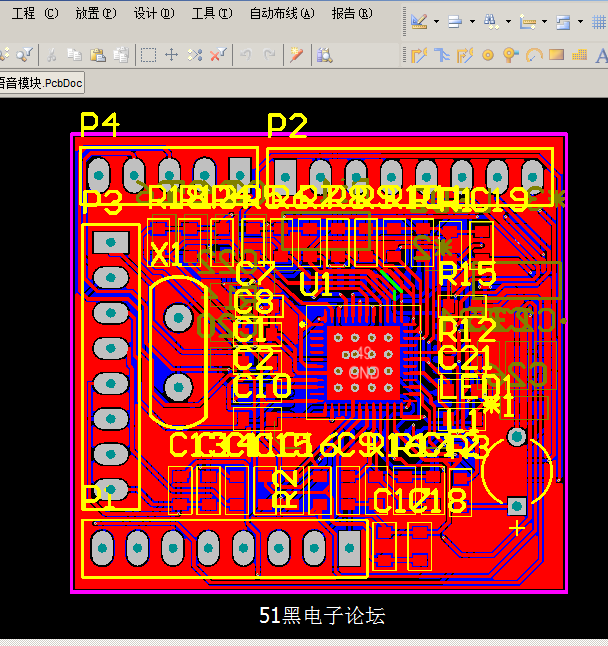
Task: Click the Paste clipboard icon
Action: click(x=98, y=54)
